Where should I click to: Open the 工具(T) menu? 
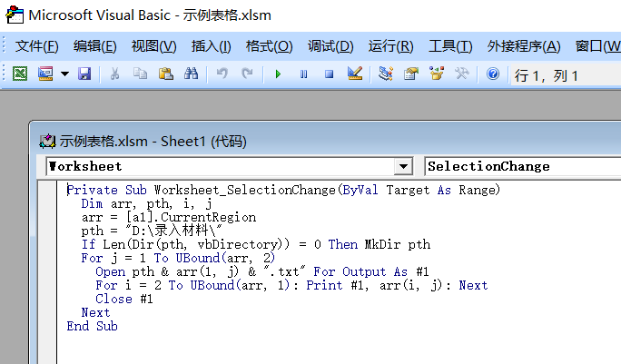[x=450, y=46]
